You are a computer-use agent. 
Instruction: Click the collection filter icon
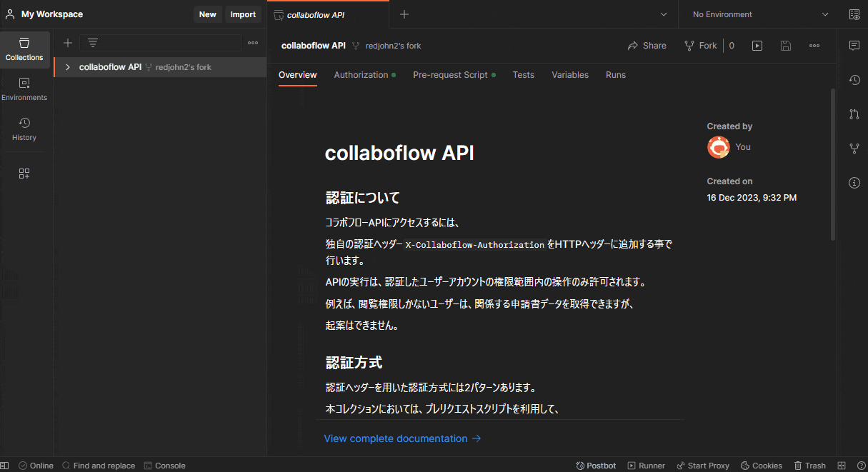(92, 43)
